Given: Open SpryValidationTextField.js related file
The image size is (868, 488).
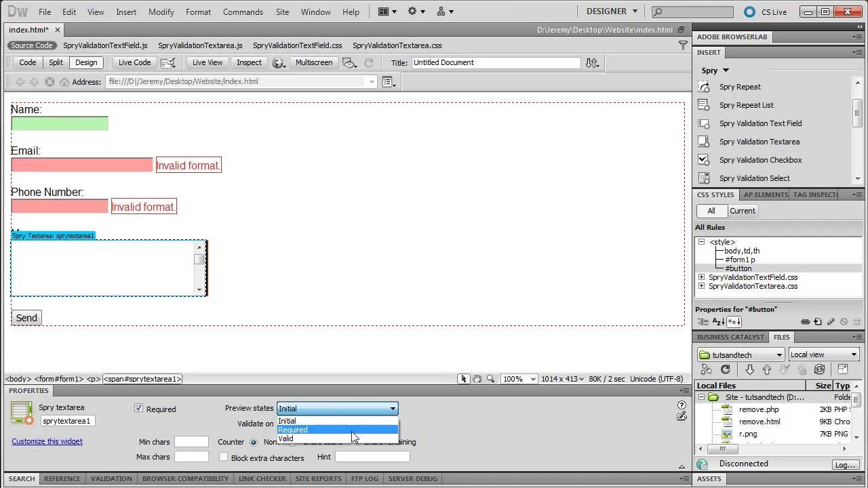Looking at the screenshot, I should click(105, 45).
